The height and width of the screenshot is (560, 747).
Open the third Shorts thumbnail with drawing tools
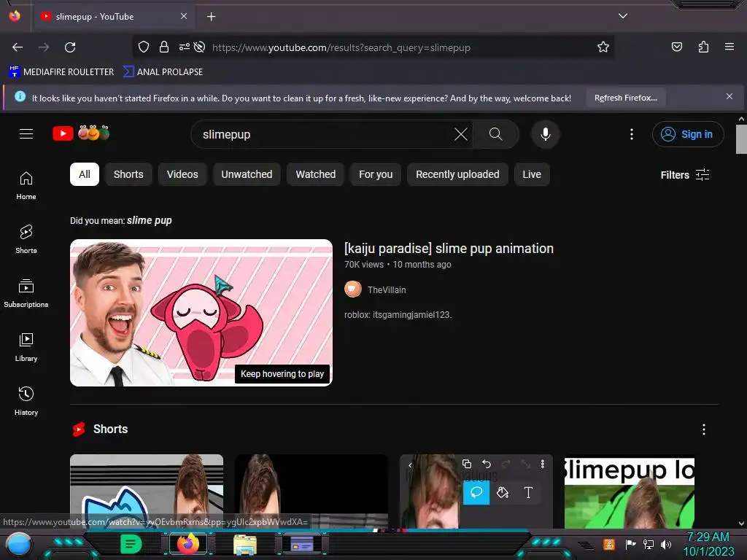(476, 491)
